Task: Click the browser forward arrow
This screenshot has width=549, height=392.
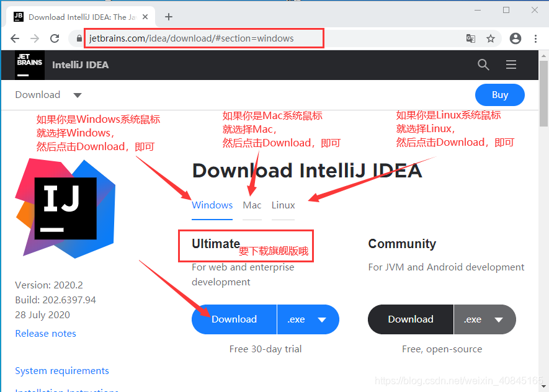Action: (35, 38)
